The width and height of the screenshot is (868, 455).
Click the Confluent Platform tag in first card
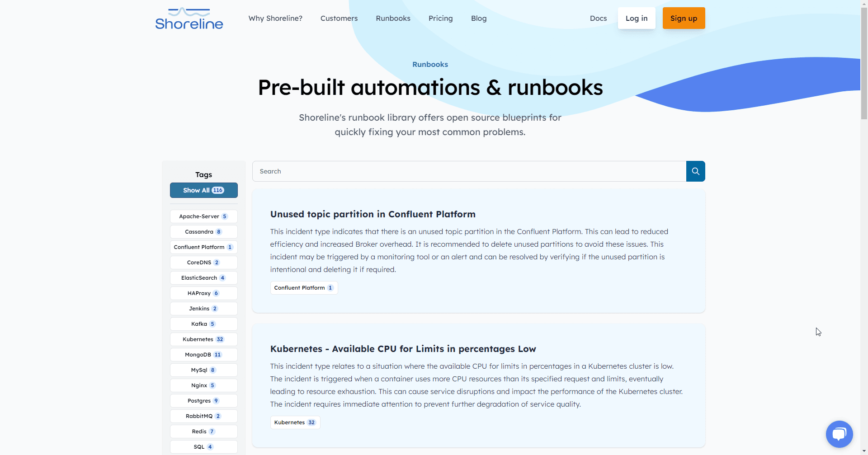pyautogui.click(x=304, y=288)
